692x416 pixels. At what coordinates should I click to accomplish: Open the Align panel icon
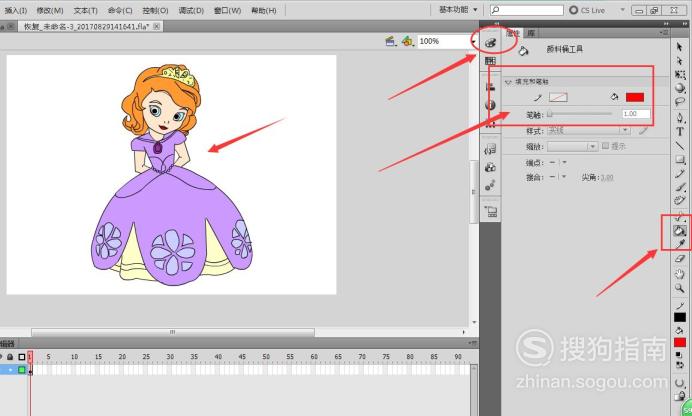[490, 86]
